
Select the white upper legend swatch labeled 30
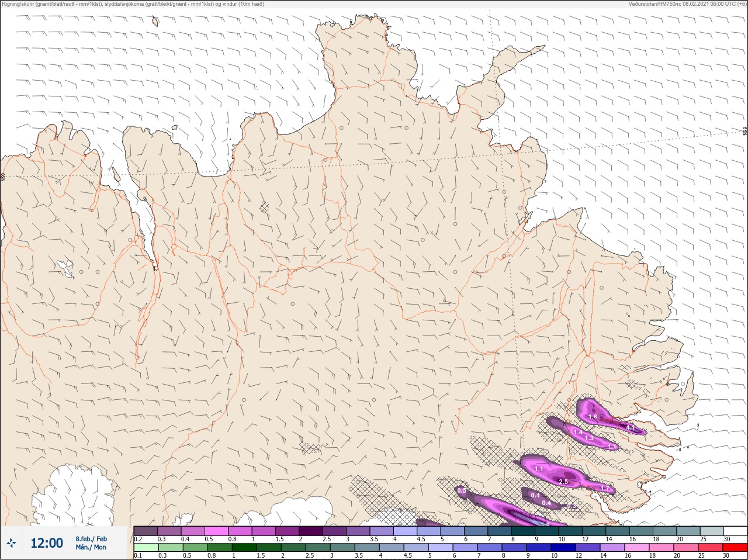coord(736,531)
